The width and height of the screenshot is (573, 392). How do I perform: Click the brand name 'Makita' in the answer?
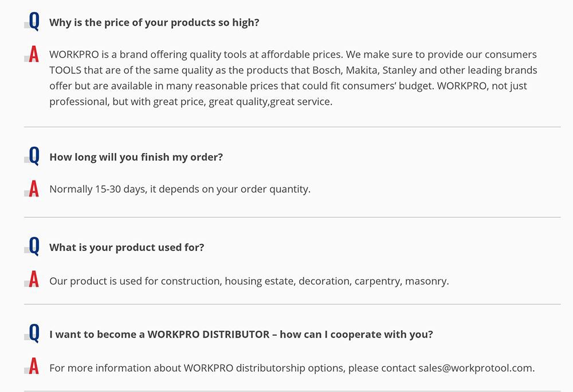tap(361, 70)
